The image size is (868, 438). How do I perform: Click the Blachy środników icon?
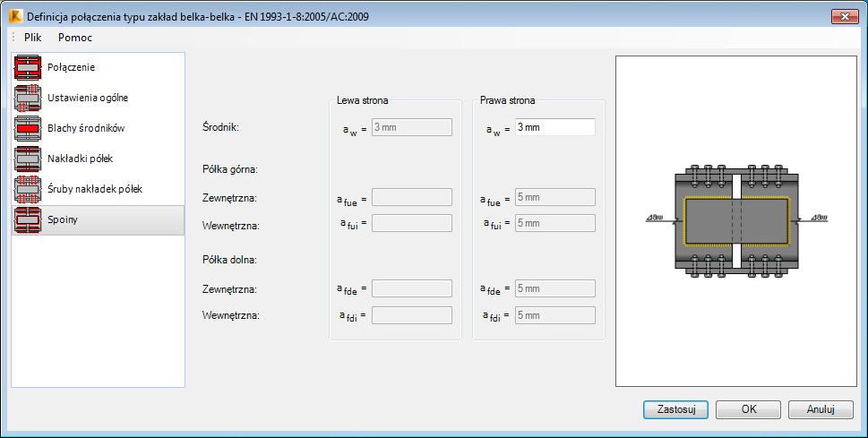[28, 128]
